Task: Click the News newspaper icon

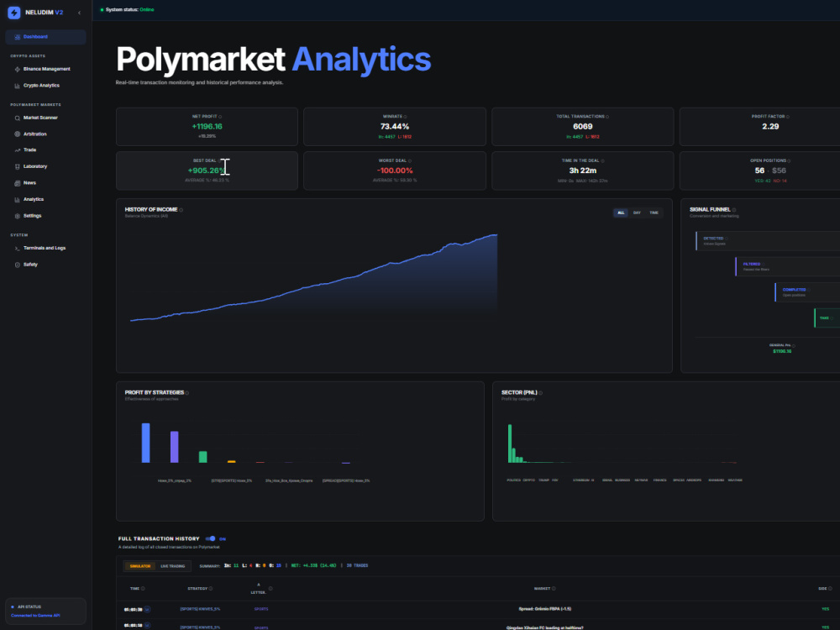Action: [17, 183]
